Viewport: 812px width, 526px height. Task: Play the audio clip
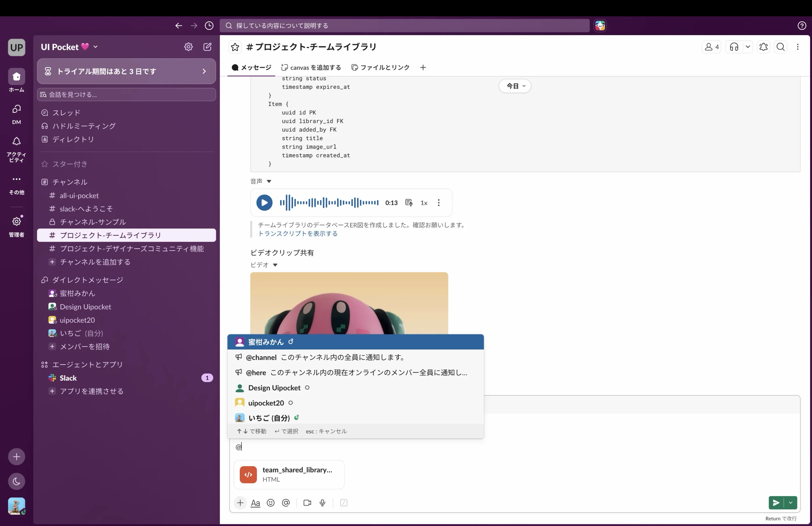pos(264,203)
